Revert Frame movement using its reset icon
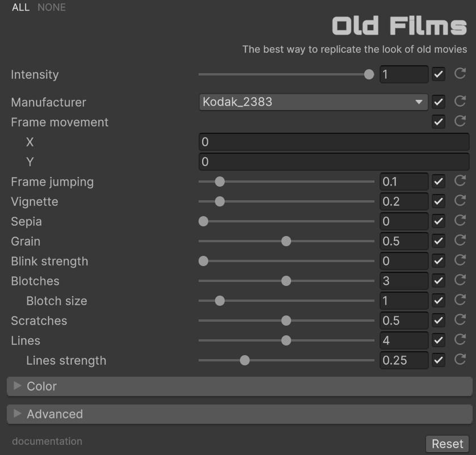Image resolution: width=476 pixels, height=455 pixels. tap(460, 121)
